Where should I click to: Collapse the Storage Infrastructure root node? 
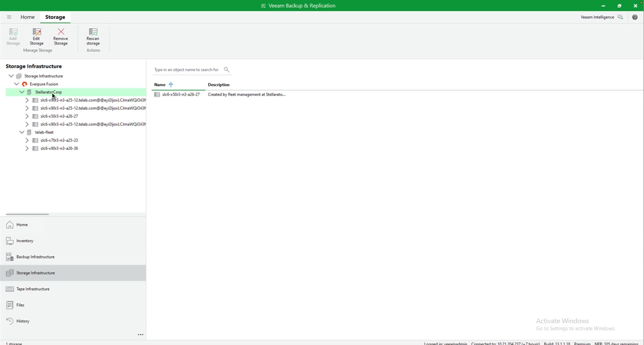[11, 76]
